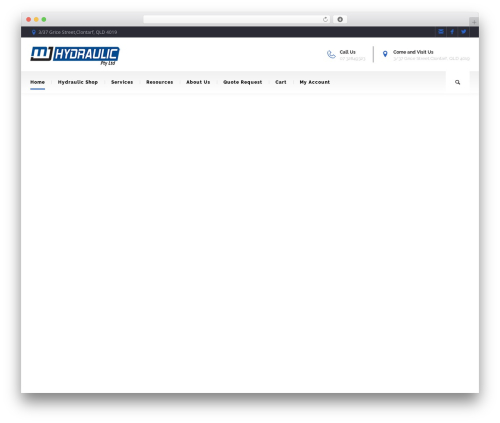Open the Services menu
500x423 pixels.
point(122,82)
